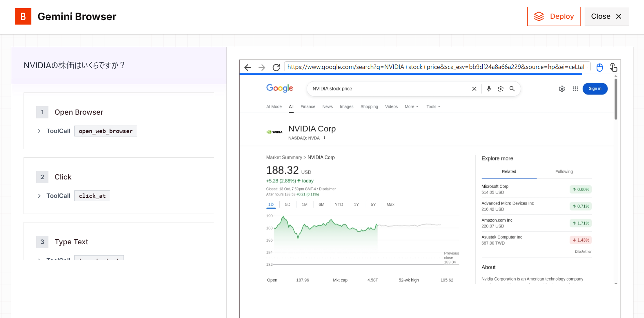The width and height of the screenshot is (644, 318).
Task: Click the URL address bar field
Action: pos(437,67)
